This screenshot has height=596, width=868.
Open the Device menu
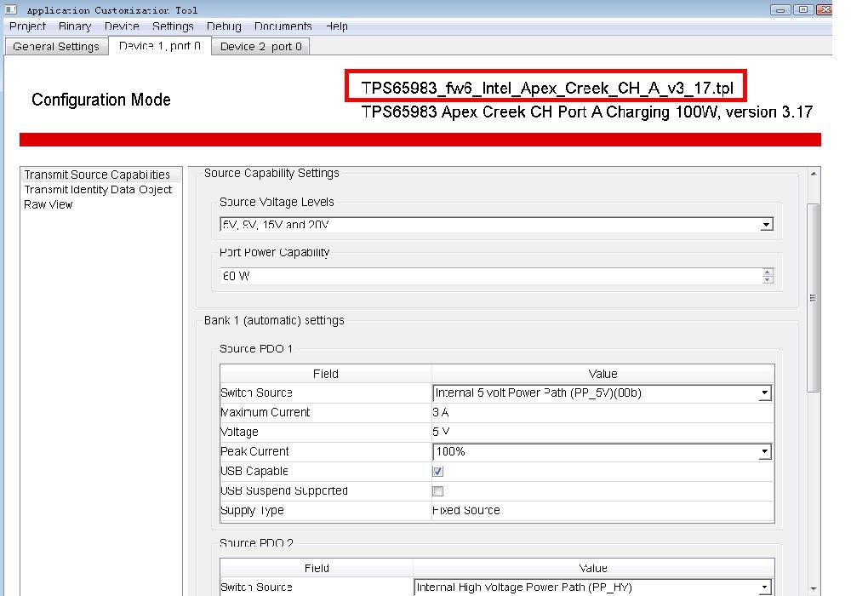click(122, 26)
